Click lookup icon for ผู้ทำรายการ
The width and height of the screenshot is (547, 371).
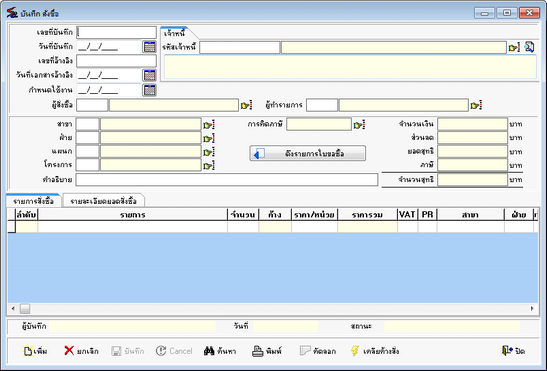476,105
